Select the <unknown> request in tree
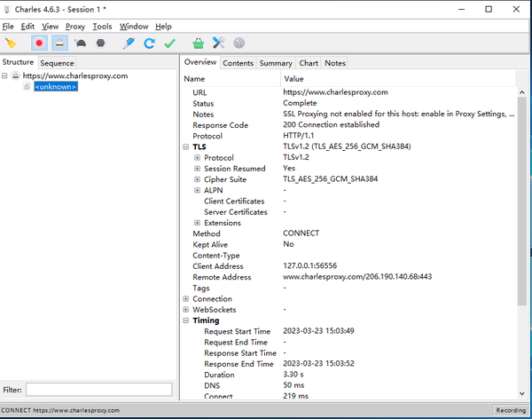 (x=56, y=87)
